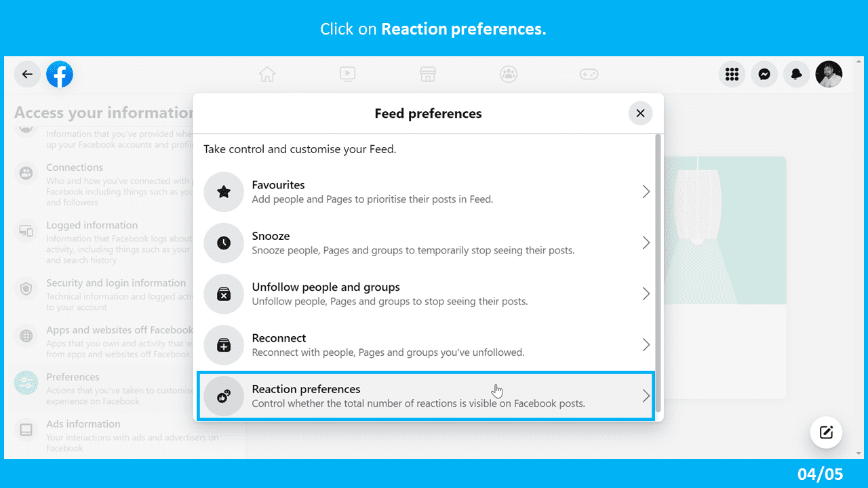Open the apps grid menu
This screenshot has height=488, width=868.
pos(732,74)
